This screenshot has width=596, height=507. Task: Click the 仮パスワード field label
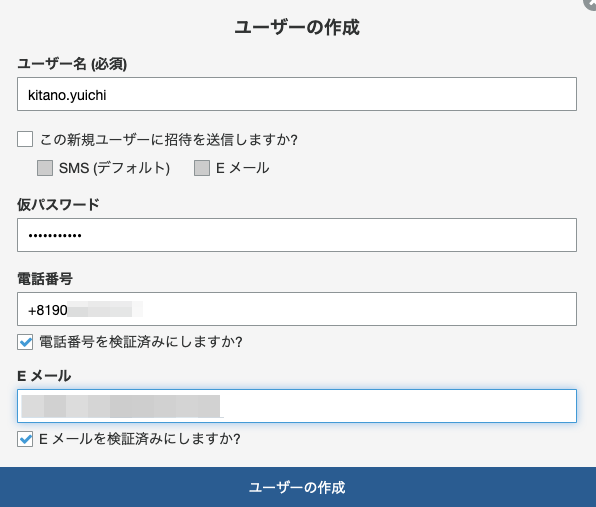point(58,204)
